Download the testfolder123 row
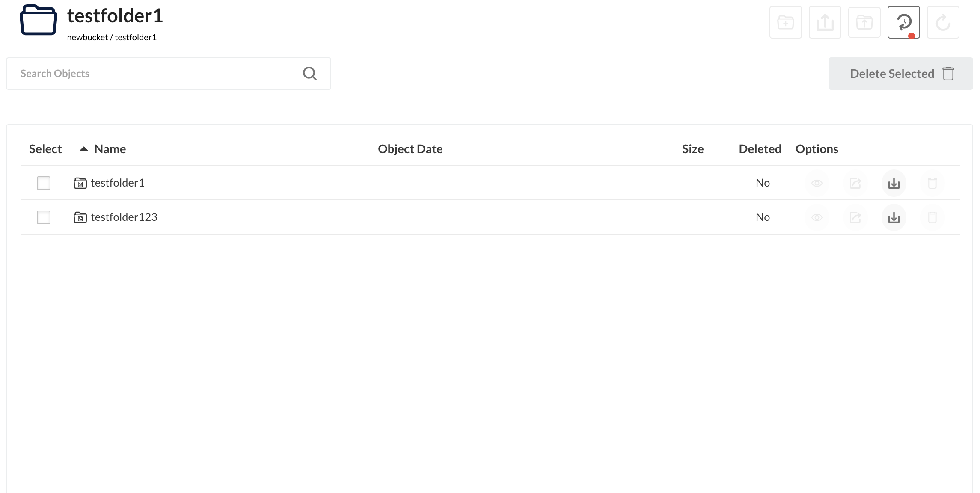This screenshot has height=493, width=980. [x=894, y=217]
